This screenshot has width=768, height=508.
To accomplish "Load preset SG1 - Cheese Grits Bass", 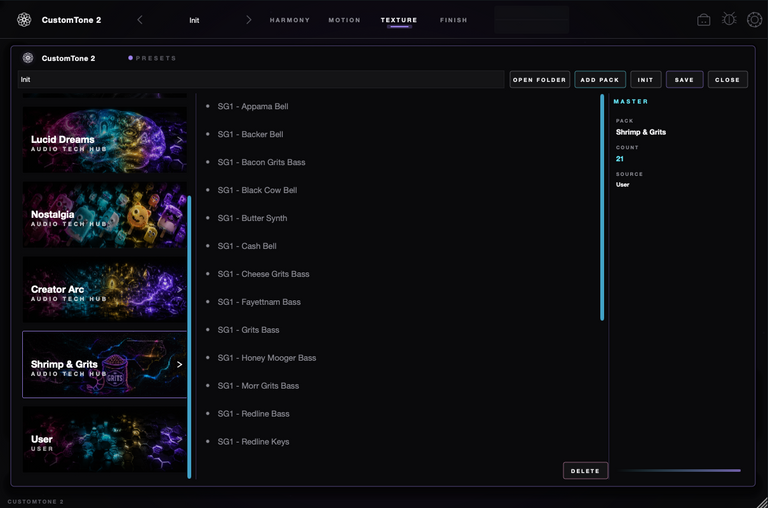I will [264, 274].
